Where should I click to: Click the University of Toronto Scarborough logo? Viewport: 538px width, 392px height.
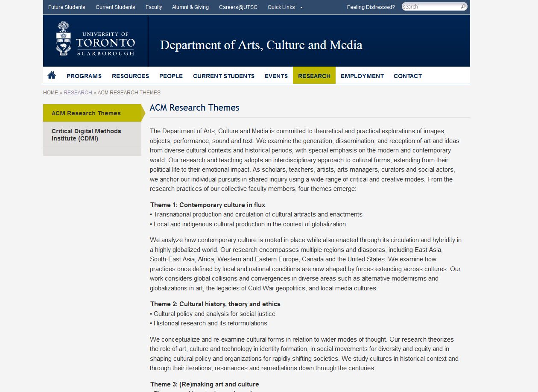[95, 39]
